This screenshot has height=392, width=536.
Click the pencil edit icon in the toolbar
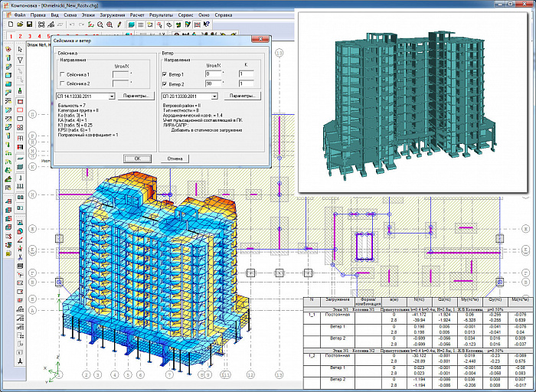pos(119,24)
